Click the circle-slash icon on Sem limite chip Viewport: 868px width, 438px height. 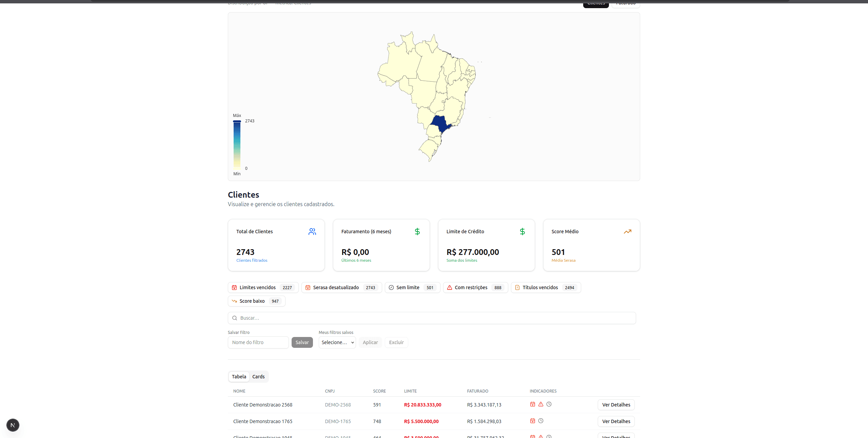391,287
